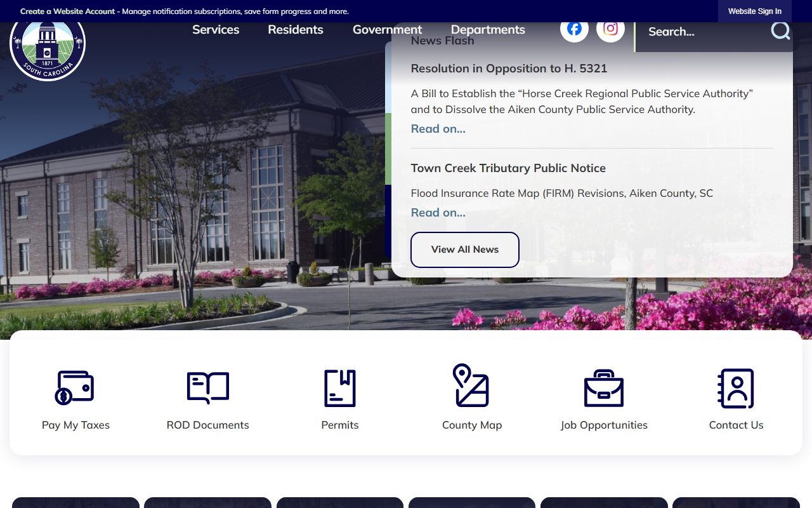The width and height of the screenshot is (812, 508).
Task: Click the Aiken County seal logo
Action: click(48, 51)
